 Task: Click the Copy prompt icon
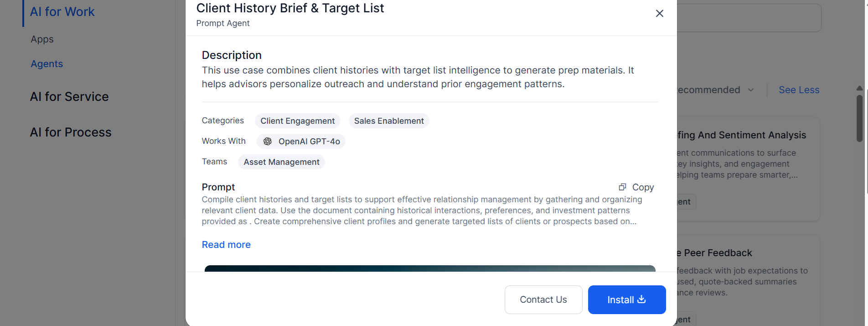[622, 187]
